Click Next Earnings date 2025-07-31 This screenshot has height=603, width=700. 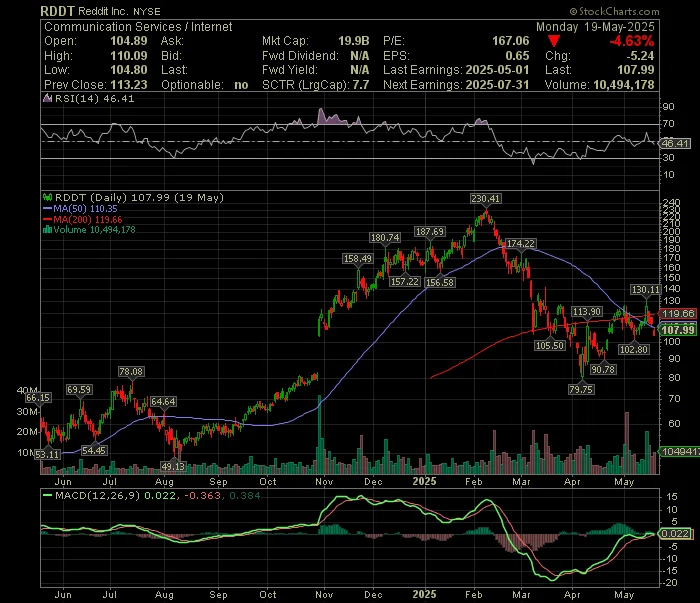497,85
